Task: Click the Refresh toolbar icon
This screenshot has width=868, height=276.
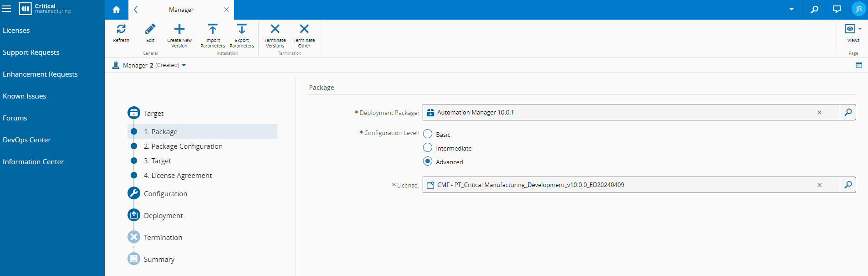Action: (121, 29)
